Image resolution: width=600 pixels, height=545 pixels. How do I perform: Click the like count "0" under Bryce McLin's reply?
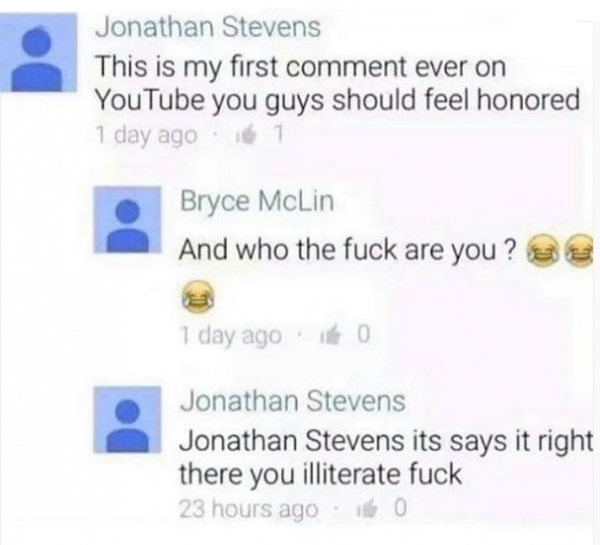click(x=364, y=335)
